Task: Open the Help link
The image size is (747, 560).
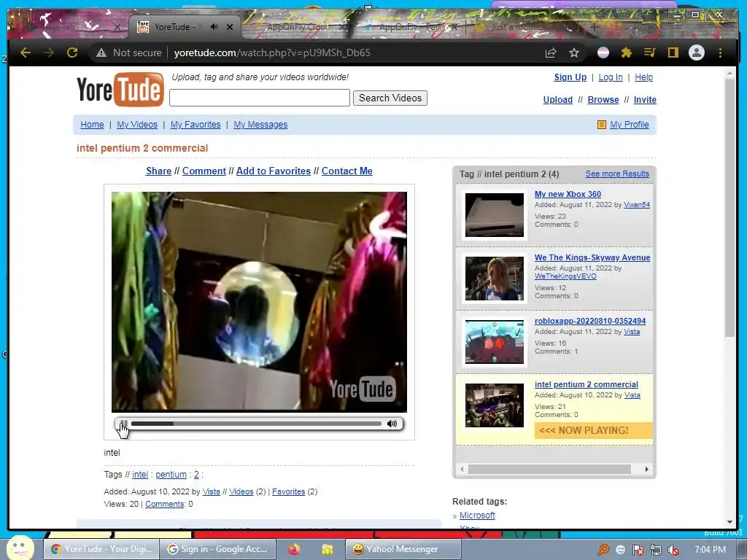Action: coord(643,77)
